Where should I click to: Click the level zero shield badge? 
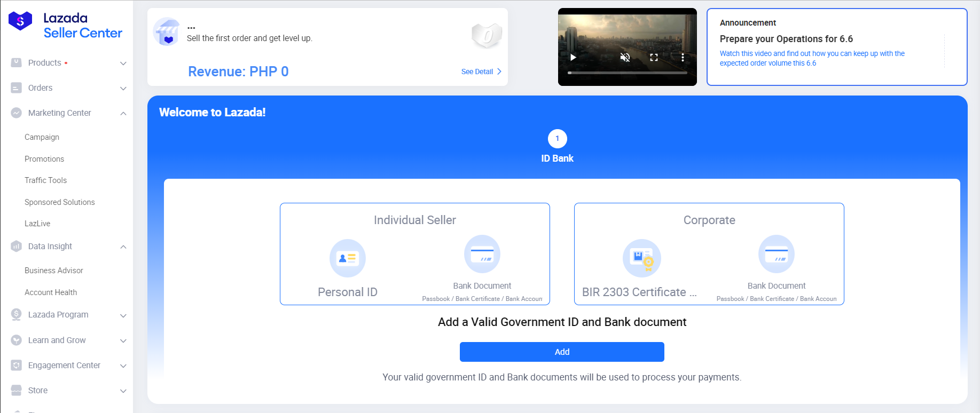487,35
